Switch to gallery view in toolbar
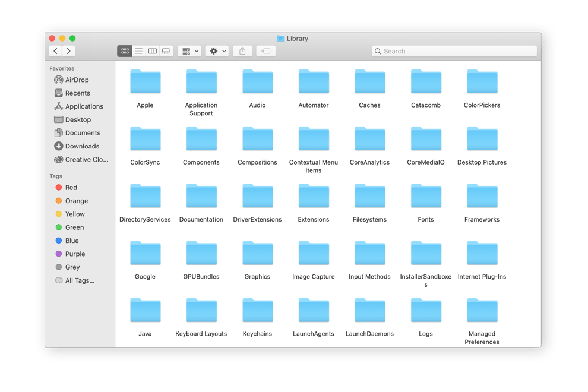 point(166,51)
